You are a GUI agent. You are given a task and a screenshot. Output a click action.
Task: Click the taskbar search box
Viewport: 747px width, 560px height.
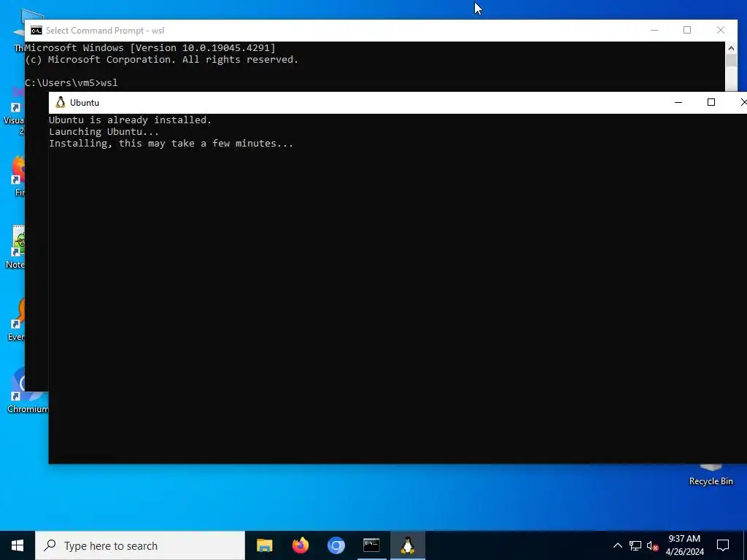pyautogui.click(x=139, y=545)
